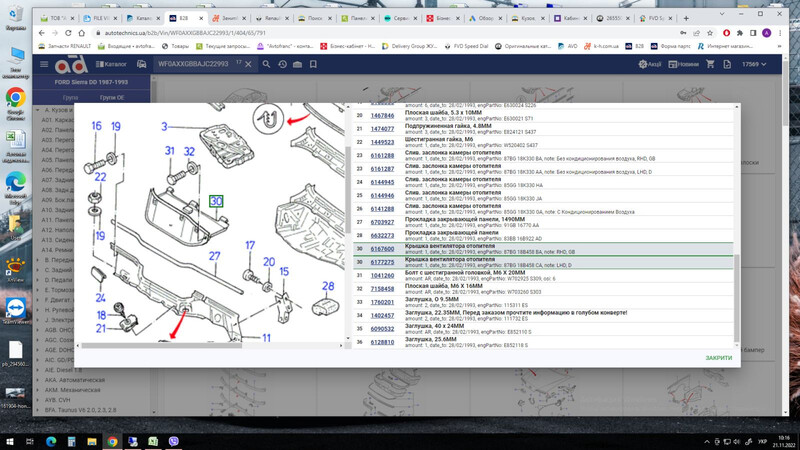Open Акції promotions in the header
Image resolution: width=800 pixels, height=450 pixels.
click(x=649, y=64)
